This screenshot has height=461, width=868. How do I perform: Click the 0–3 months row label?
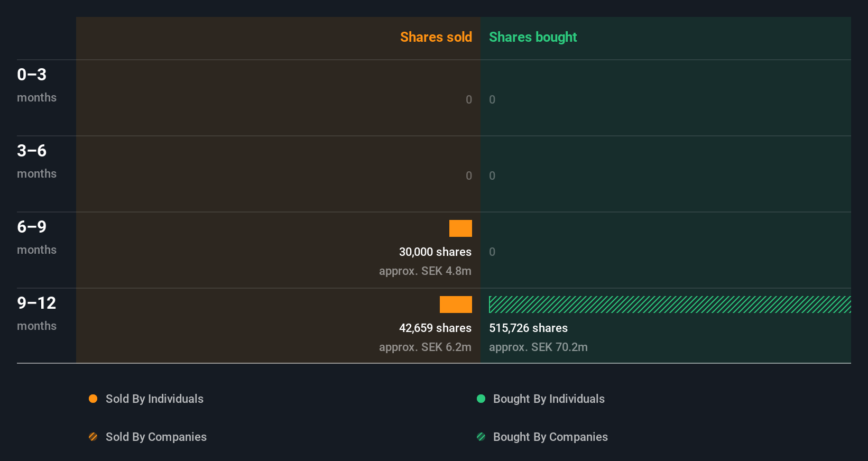click(x=36, y=85)
